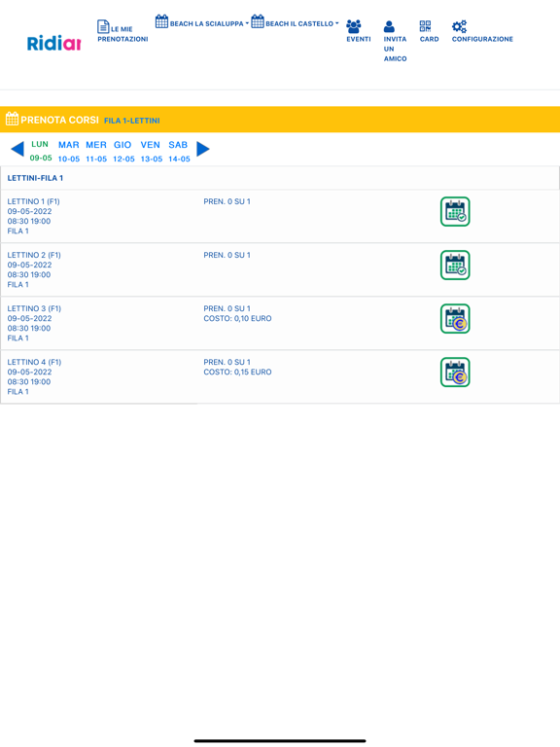Book paid Lettino 4 with euro calendar icon
The image size is (560, 747).
pyautogui.click(x=455, y=373)
